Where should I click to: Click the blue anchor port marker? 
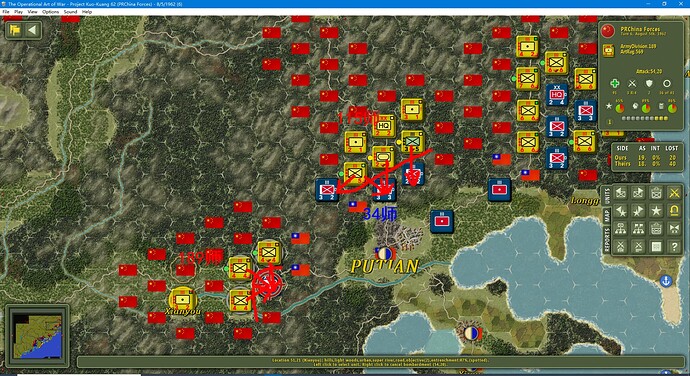[x=666, y=280]
